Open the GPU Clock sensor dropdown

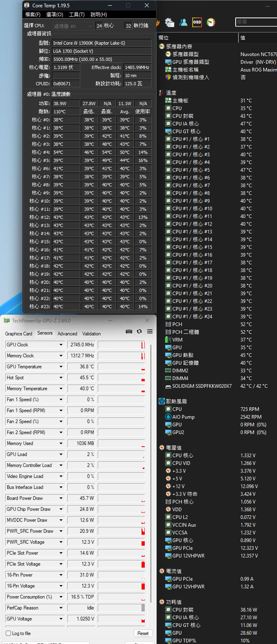pyautogui.click(x=61, y=345)
